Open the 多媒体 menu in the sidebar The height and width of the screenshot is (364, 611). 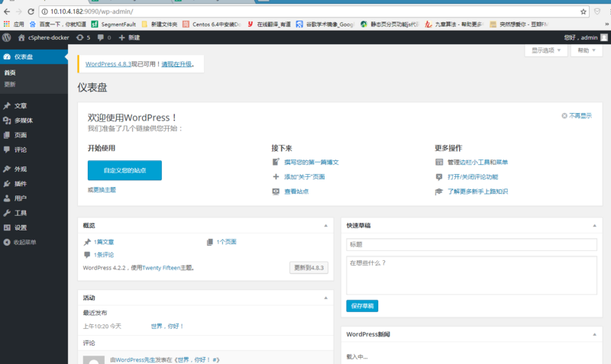tap(24, 121)
